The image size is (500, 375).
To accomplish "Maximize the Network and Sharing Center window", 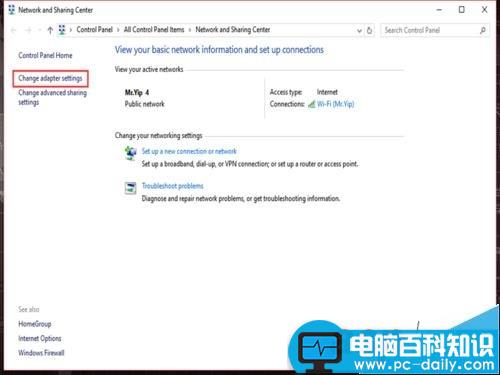I will [462, 10].
